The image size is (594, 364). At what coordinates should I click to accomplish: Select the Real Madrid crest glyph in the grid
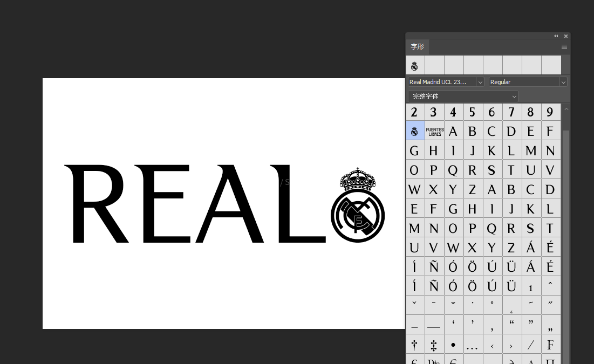tap(414, 131)
